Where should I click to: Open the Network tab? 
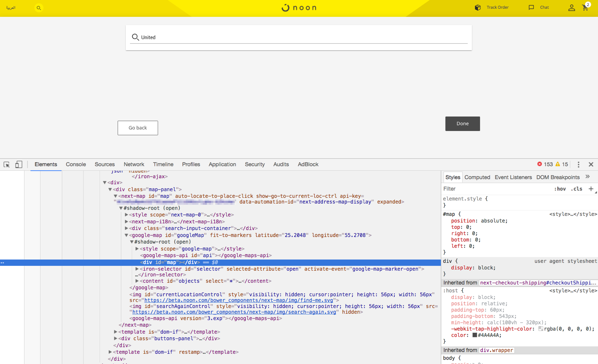134,164
